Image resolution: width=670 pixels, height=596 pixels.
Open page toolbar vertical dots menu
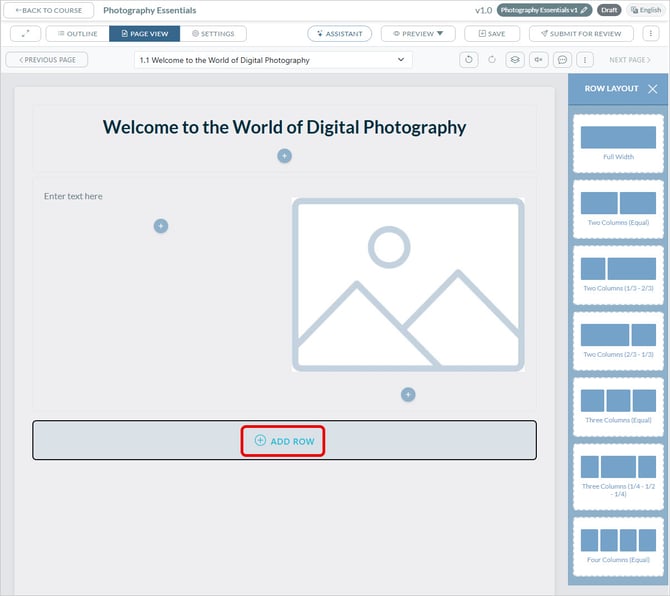pyautogui.click(x=585, y=60)
